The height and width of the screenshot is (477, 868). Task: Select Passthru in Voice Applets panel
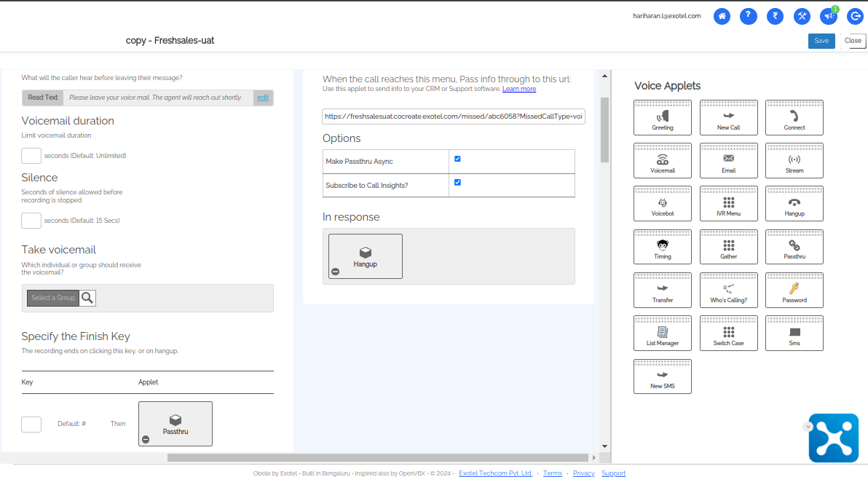coord(794,247)
